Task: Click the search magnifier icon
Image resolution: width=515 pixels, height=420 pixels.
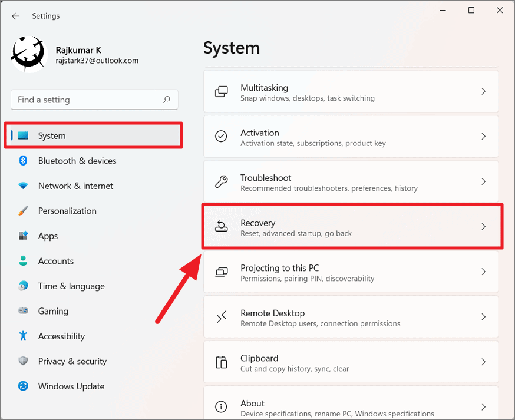Action: [x=167, y=99]
